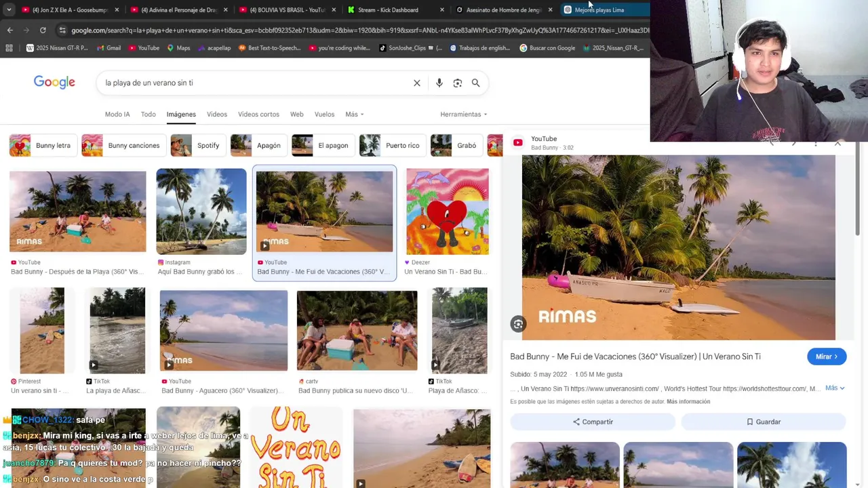This screenshot has width=868, height=488.
Task: Click the Guardar button
Action: pos(764,422)
